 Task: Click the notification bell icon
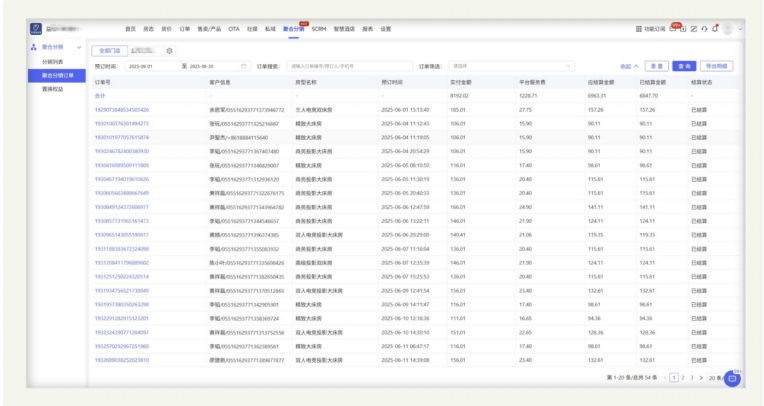(x=715, y=29)
